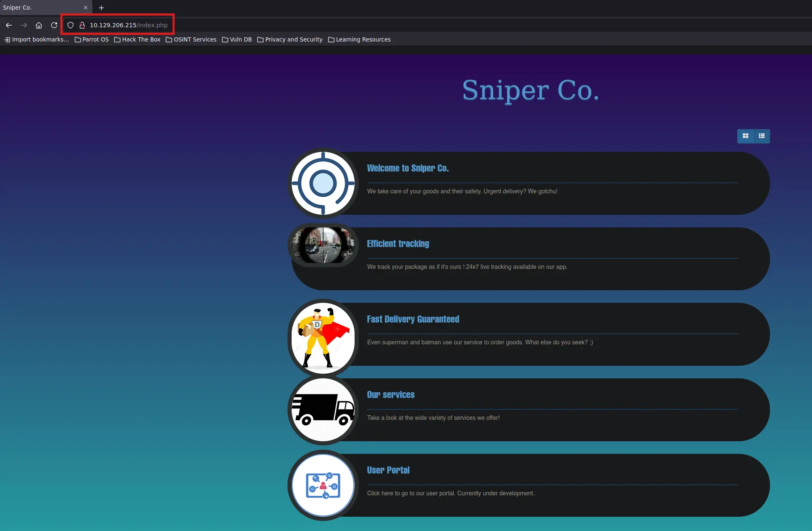
Task: Open the OSINT Services bookmark folder
Action: coord(191,39)
